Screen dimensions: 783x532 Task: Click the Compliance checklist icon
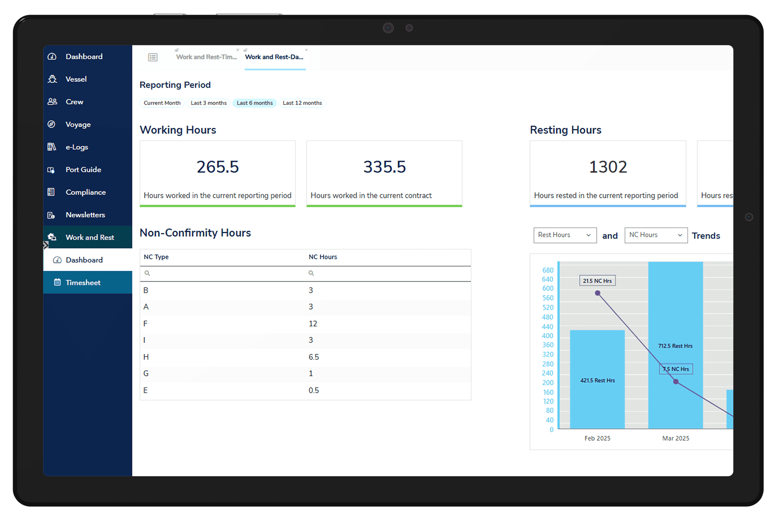(51, 192)
